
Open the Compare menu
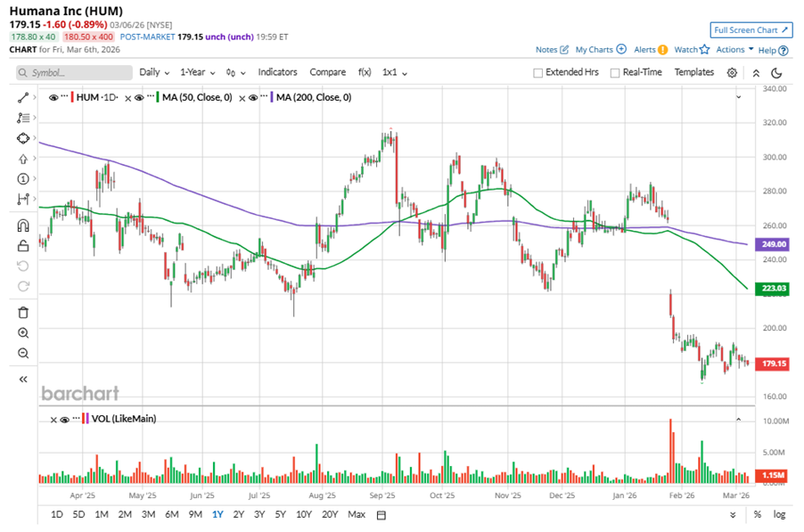coord(327,72)
